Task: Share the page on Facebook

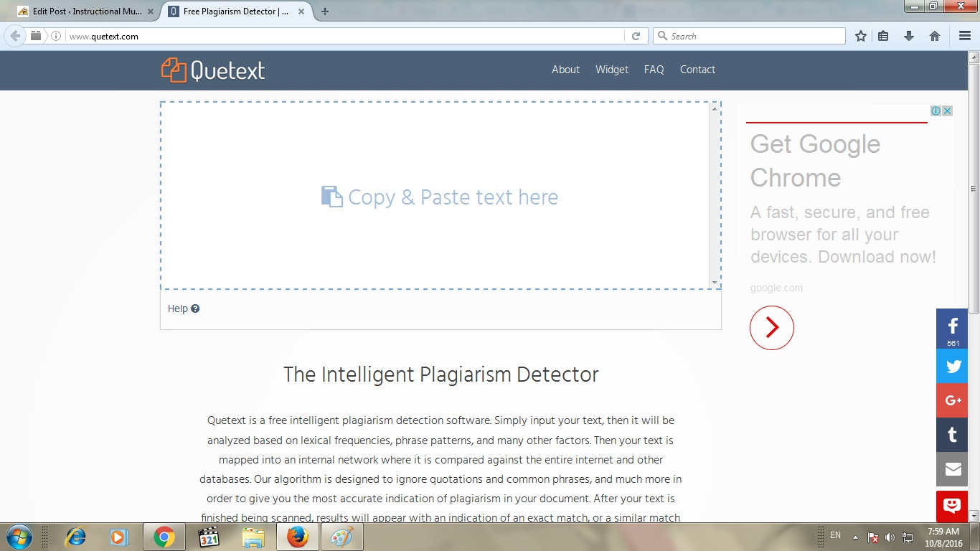Action: [x=953, y=329]
